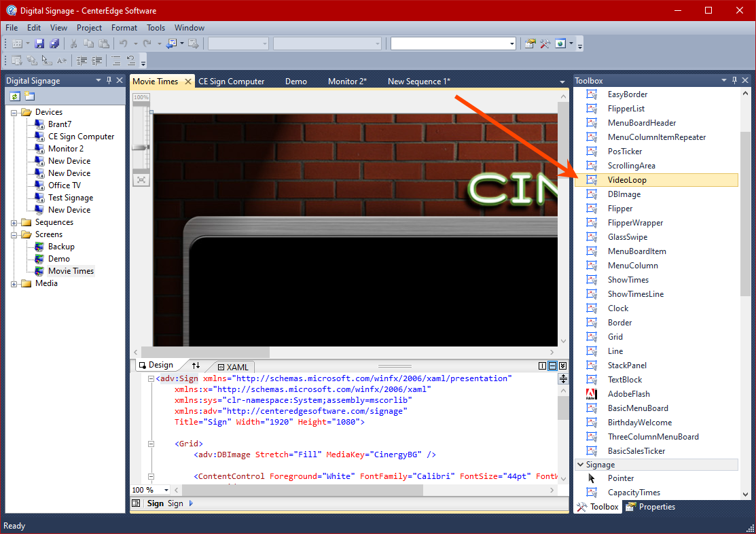
Task: Toggle horizontal split view of the designer
Action: [552, 366]
